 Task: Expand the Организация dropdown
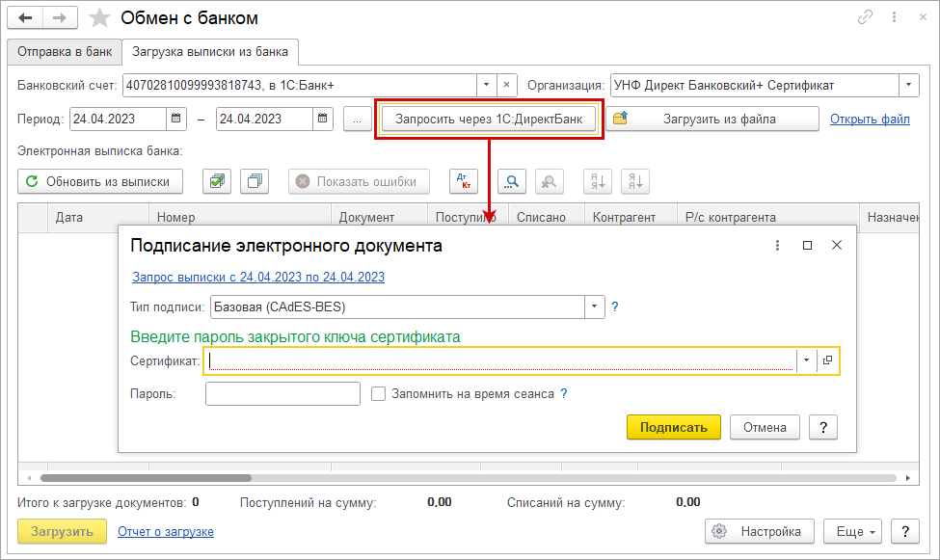click(x=908, y=85)
